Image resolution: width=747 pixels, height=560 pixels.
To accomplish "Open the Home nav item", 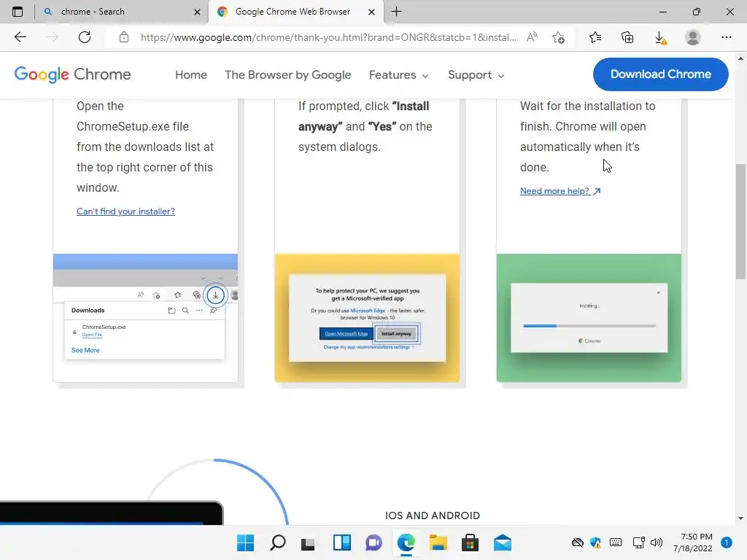I will pos(191,75).
